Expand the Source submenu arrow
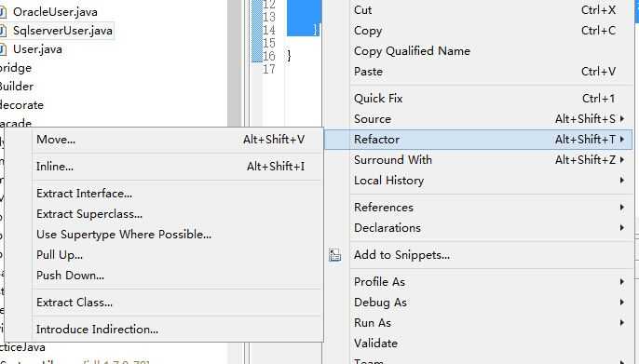This screenshot has width=639, height=364. (x=622, y=118)
